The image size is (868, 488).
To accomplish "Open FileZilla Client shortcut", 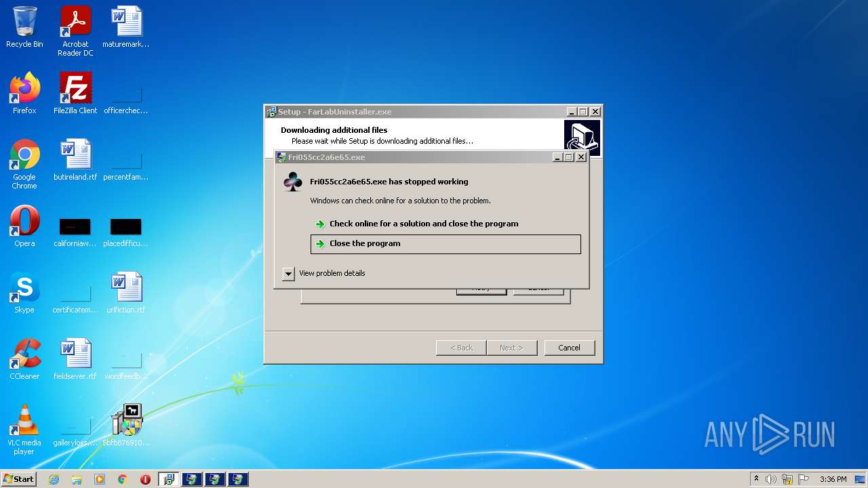I will (x=75, y=94).
